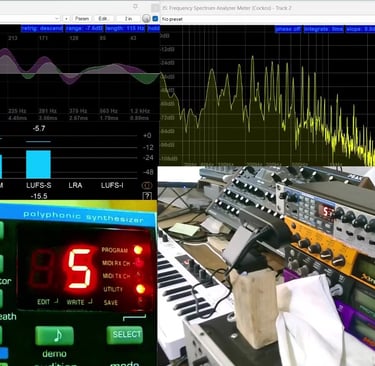This screenshot has height=366, width=375.
Task: Click the studio hardware photo
Action: (266, 266)
